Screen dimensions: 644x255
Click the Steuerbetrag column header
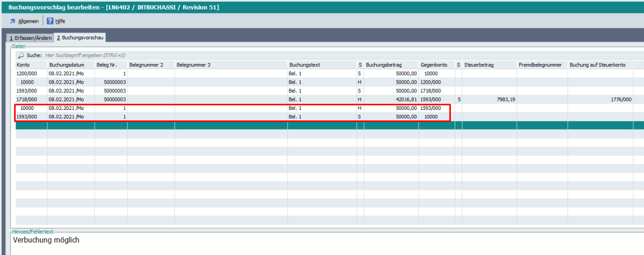(x=479, y=65)
